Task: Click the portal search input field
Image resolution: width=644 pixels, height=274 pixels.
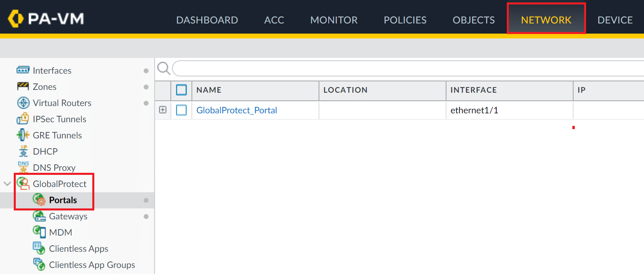Action: point(405,68)
